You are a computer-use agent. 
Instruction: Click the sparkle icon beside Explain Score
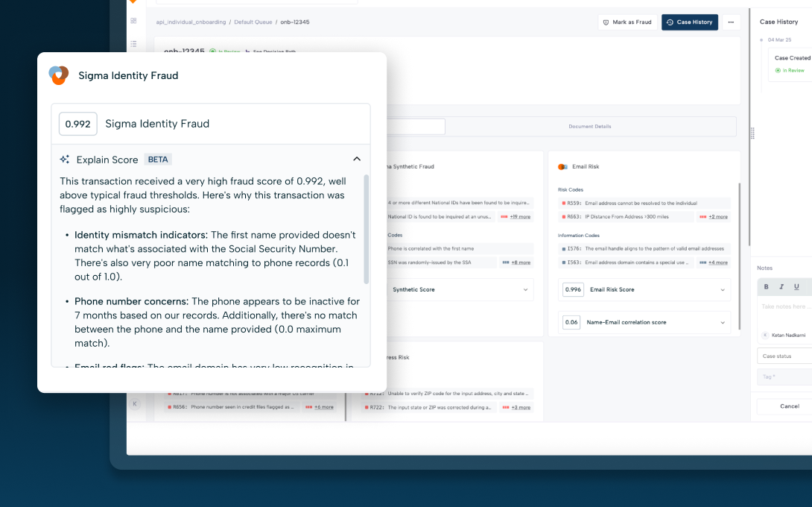point(64,159)
